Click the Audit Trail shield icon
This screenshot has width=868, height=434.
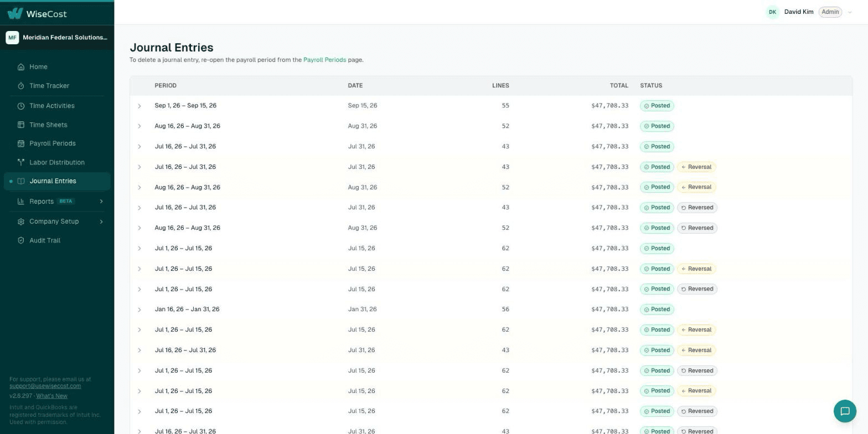(x=21, y=240)
